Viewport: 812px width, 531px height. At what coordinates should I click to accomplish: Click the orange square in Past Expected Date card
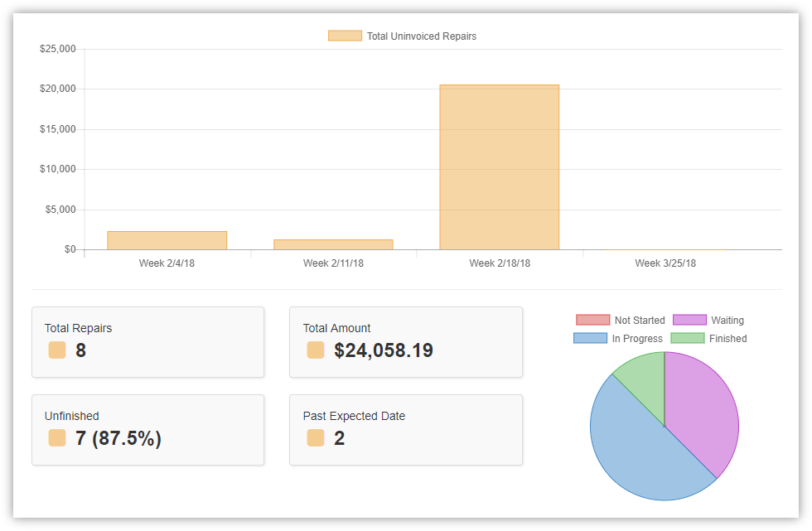point(316,438)
